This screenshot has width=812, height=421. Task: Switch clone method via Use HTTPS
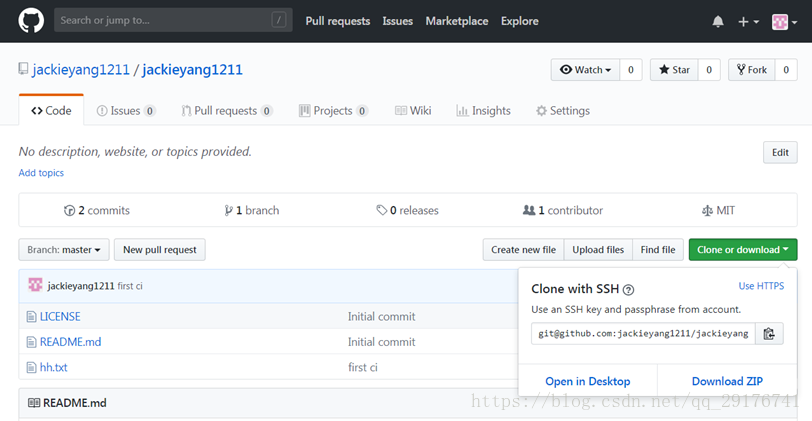(761, 286)
